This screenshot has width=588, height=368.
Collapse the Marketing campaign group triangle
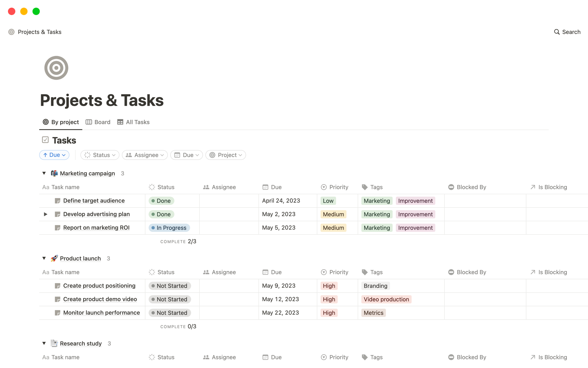coord(43,173)
